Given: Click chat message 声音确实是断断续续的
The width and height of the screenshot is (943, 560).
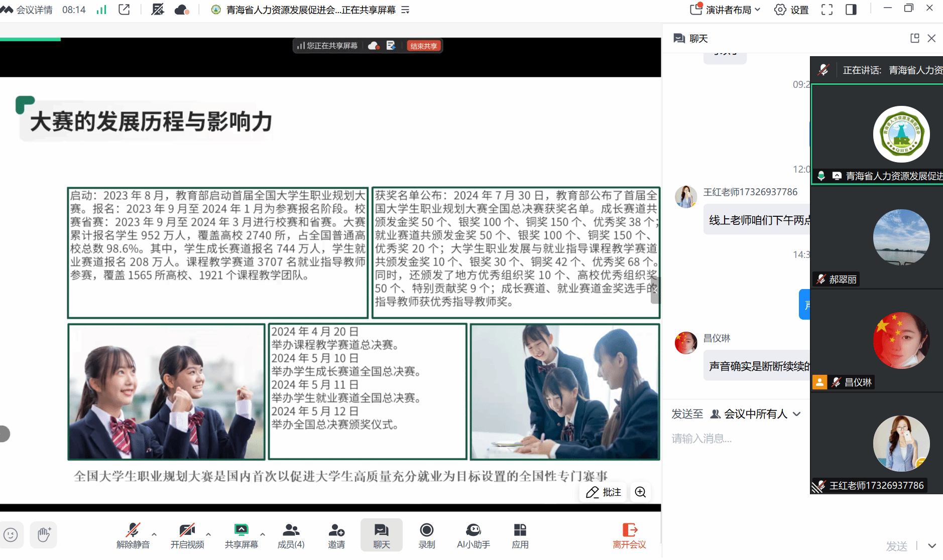Looking at the screenshot, I should click(757, 366).
